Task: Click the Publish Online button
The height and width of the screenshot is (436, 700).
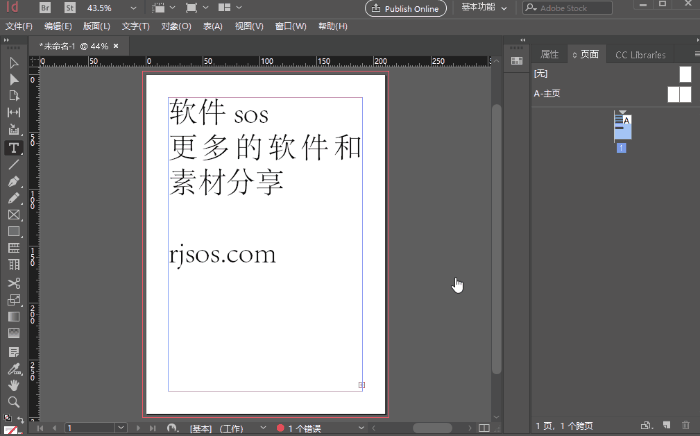Action: coord(406,8)
